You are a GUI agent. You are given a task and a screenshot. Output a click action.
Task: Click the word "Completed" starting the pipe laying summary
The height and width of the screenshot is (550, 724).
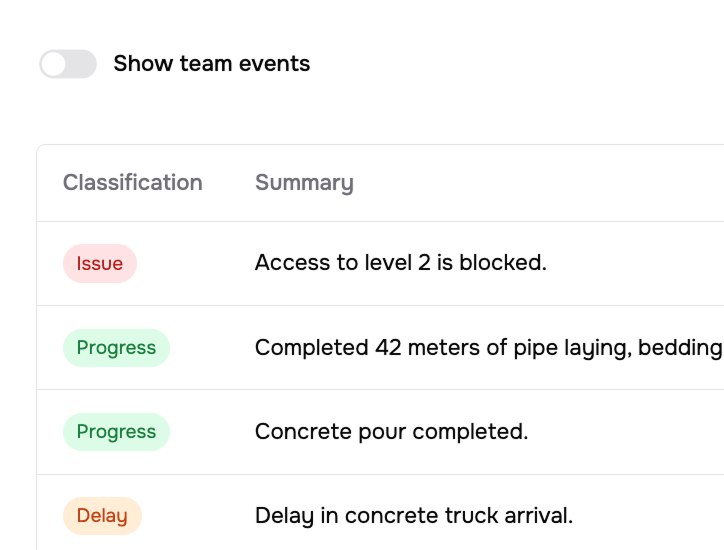pos(311,348)
